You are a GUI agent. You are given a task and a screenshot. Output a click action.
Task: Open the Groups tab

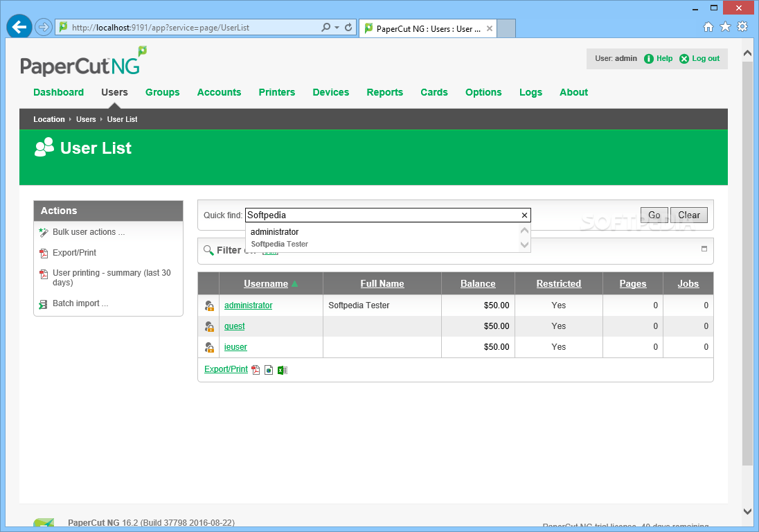[x=162, y=92]
